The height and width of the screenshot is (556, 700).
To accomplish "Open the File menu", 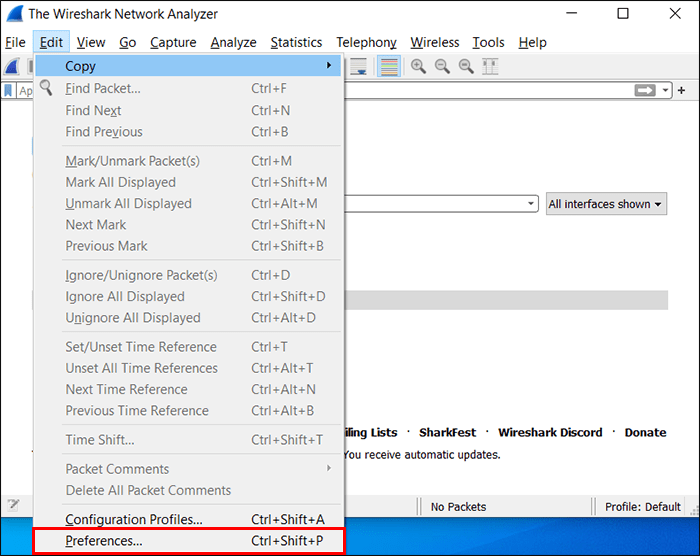I will coord(15,42).
